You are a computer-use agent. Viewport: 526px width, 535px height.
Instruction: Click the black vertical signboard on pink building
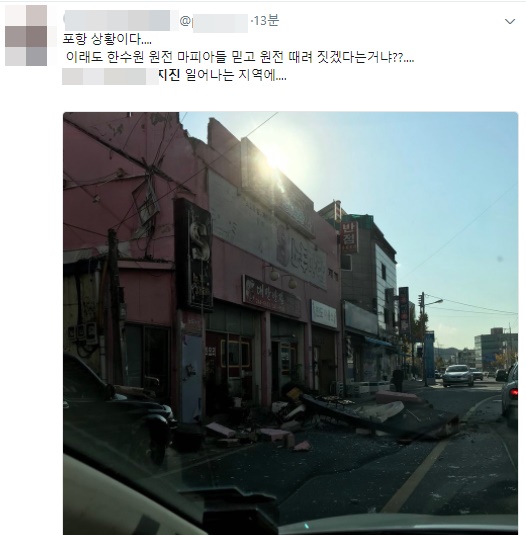tap(193, 254)
